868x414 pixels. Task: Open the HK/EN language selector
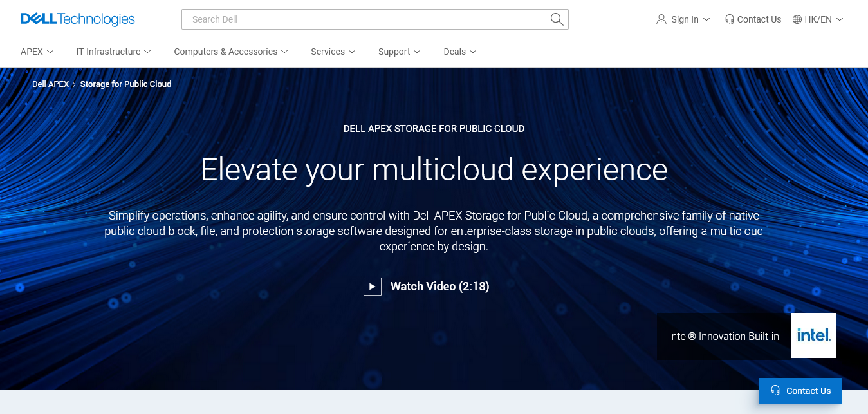[817, 19]
